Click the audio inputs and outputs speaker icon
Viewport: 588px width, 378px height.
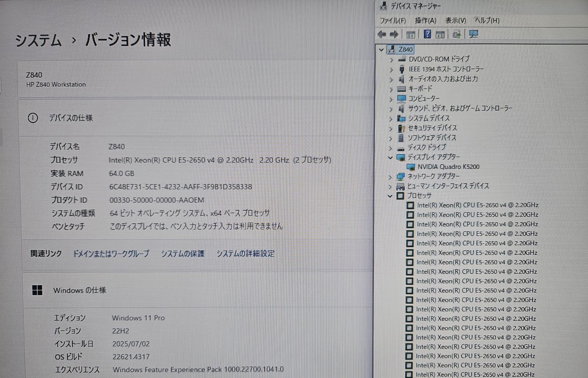coord(402,79)
